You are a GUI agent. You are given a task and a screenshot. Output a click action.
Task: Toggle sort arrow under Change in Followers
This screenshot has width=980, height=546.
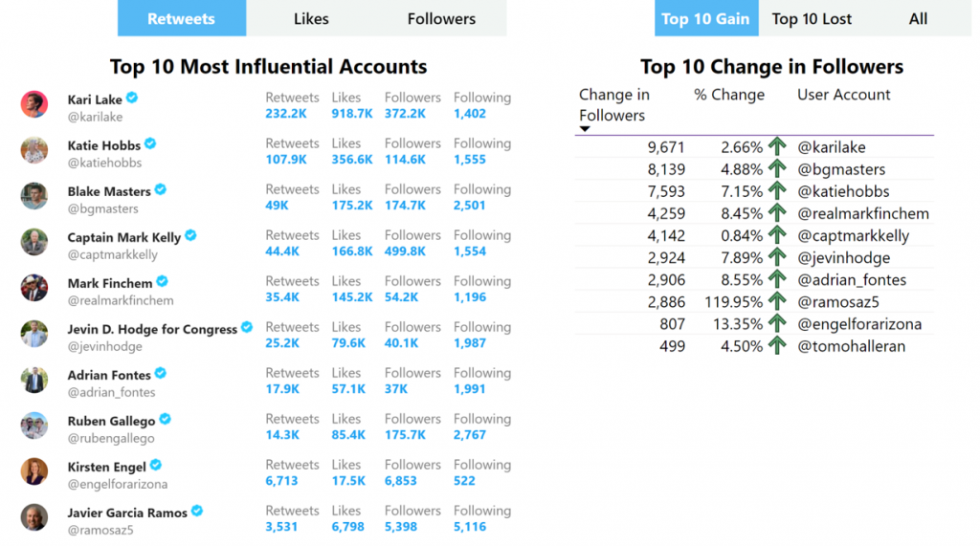click(x=585, y=129)
